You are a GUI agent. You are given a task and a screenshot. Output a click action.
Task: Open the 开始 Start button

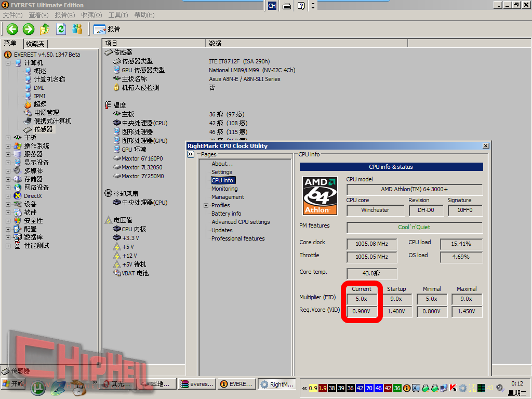[14, 384]
